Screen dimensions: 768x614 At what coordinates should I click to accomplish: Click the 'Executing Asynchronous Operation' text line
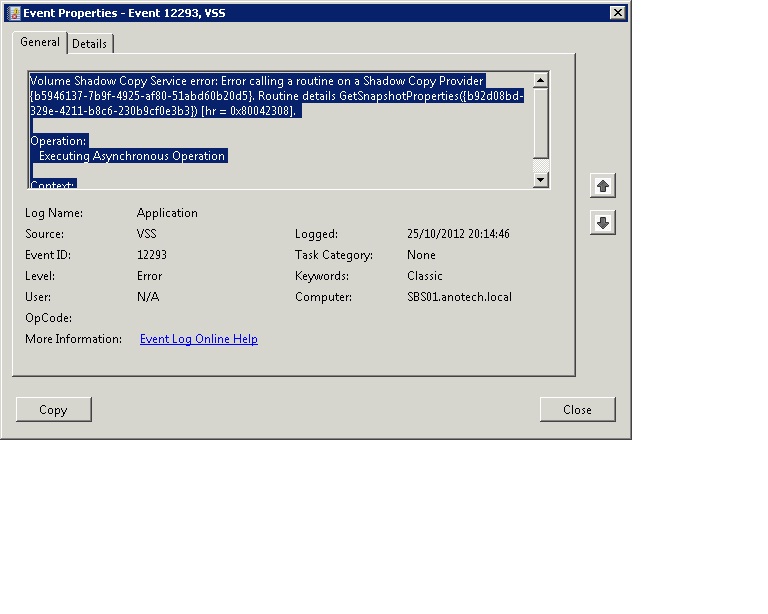pyautogui.click(x=132, y=156)
